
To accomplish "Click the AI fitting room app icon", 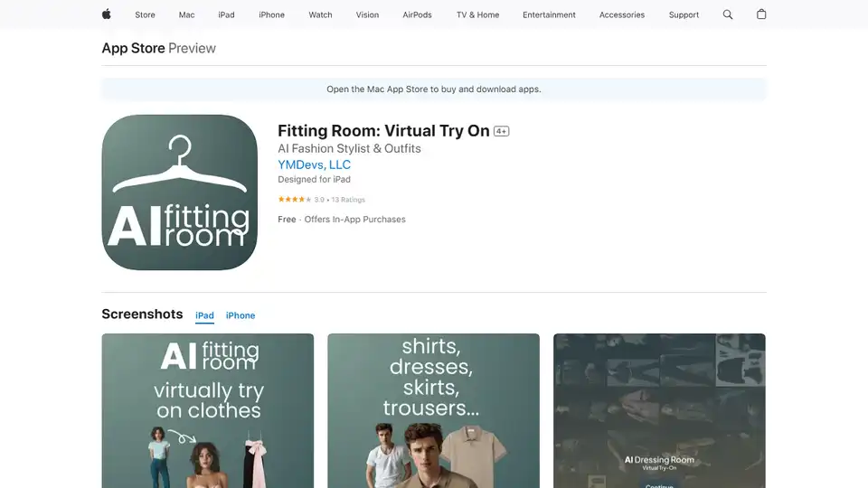I will click(x=179, y=192).
